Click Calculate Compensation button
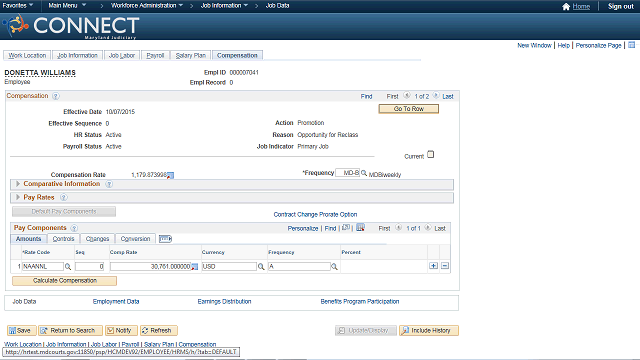The image size is (640, 360). point(64,281)
